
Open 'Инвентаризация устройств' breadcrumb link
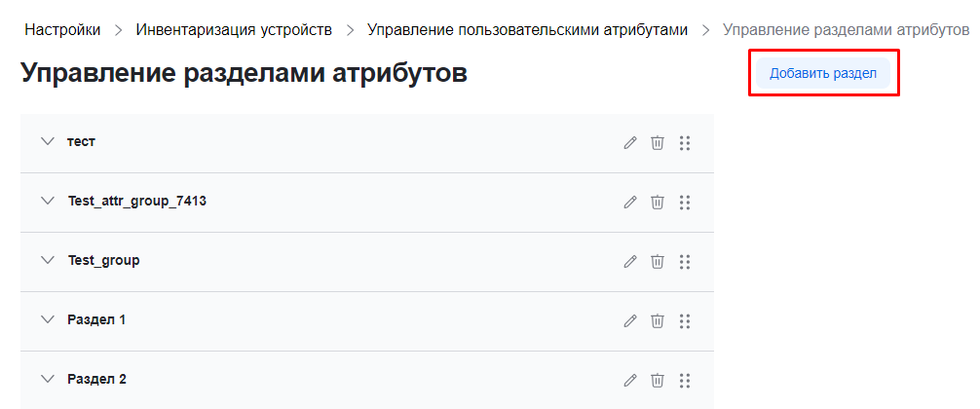(x=234, y=30)
